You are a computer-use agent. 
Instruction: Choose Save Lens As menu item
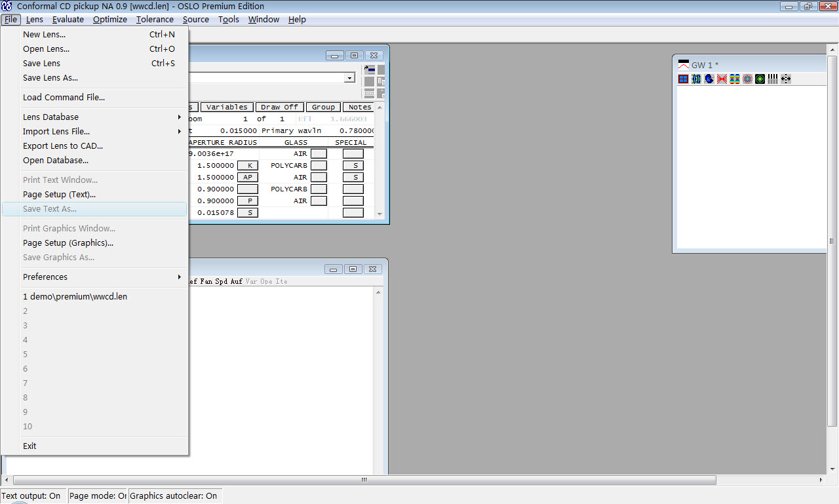[x=94, y=78]
